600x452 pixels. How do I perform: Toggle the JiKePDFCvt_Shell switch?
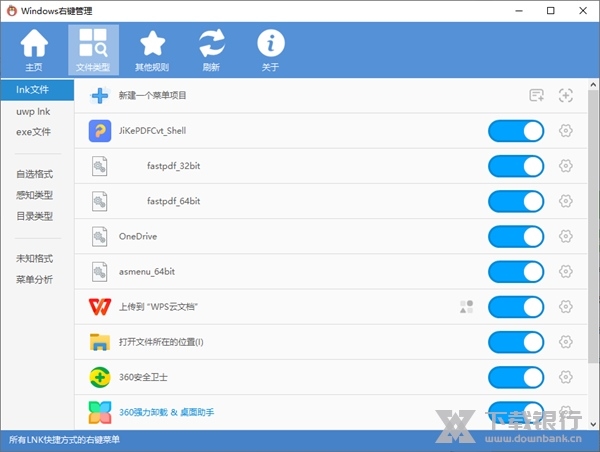516,131
